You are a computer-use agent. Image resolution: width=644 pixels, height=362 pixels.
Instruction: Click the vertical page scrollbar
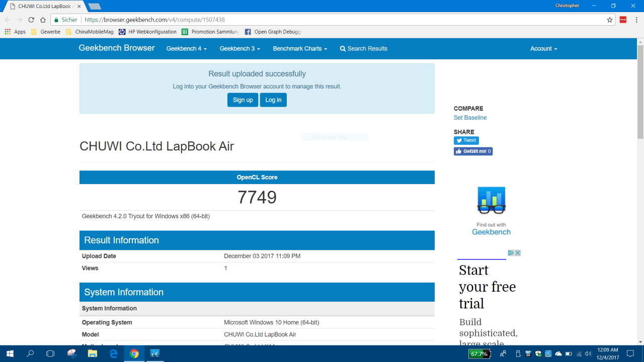640,92
